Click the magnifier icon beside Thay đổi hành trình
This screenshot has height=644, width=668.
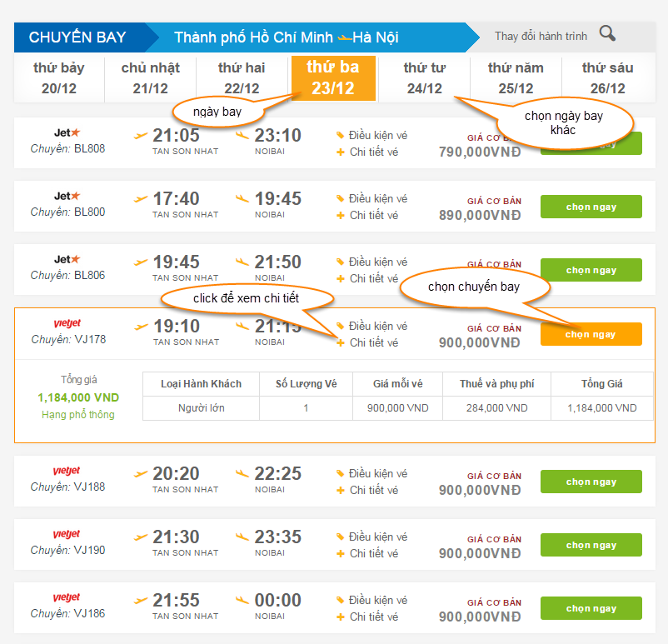(x=607, y=33)
